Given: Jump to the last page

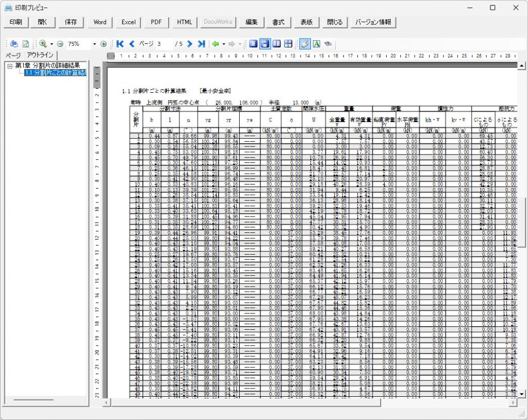Looking at the screenshot, I should (x=201, y=44).
